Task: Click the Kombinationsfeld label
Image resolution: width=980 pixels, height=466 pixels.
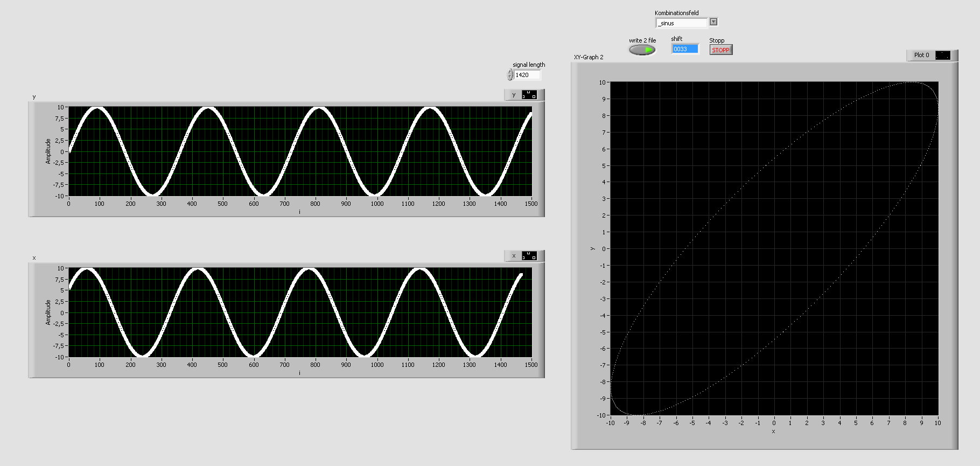Action: click(676, 13)
